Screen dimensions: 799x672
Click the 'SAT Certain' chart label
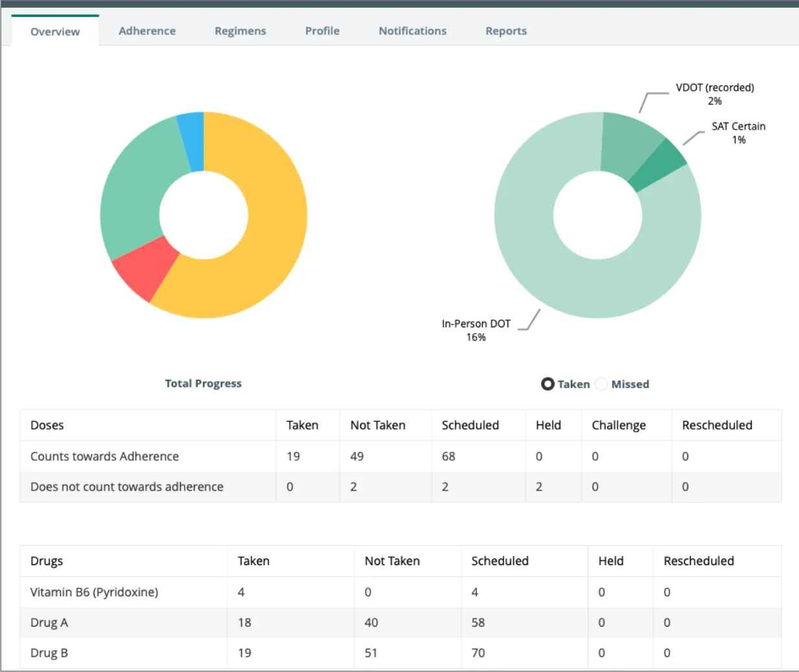739,133
